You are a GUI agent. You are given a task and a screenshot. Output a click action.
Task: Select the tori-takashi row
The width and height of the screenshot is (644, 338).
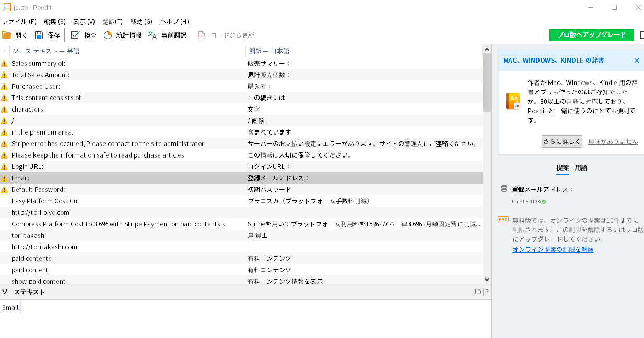click(241, 235)
